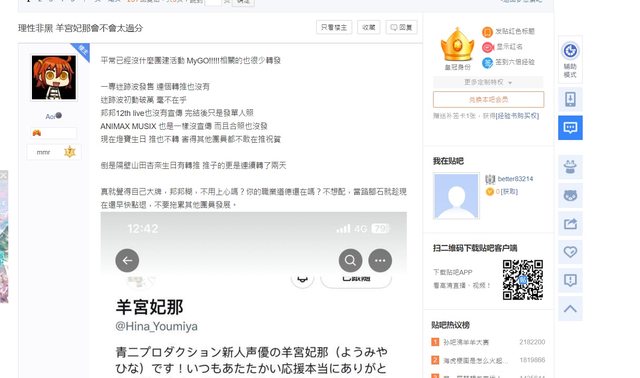Image resolution: width=640 pixels, height=378 pixels.
Task: Toggle the 辅助模式 accessibility button
Action: (x=570, y=60)
